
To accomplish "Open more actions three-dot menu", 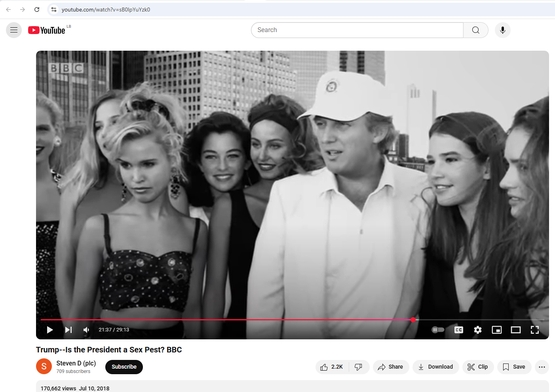I will 542,367.
